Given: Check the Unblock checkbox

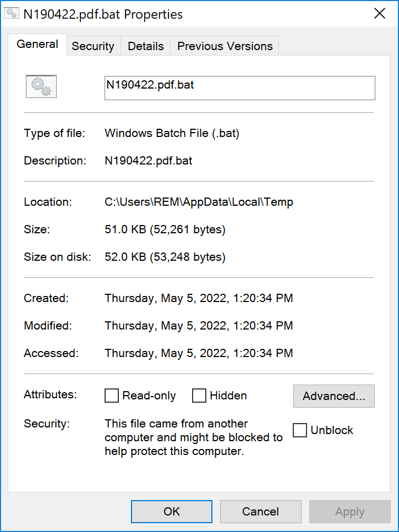Looking at the screenshot, I should tap(300, 430).
